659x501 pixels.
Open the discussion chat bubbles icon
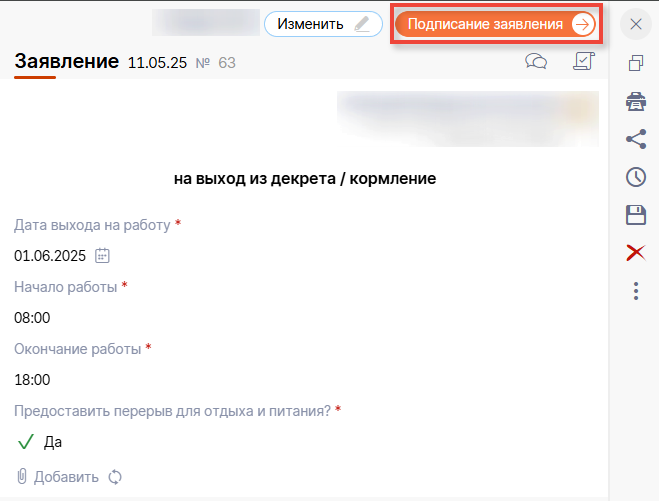[536, 62]
